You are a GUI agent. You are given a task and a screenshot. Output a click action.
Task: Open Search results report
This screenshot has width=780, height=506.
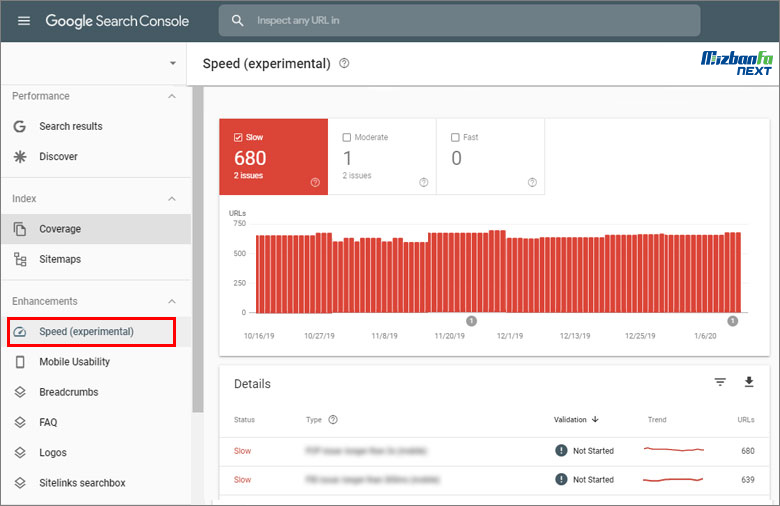point(71,126)
